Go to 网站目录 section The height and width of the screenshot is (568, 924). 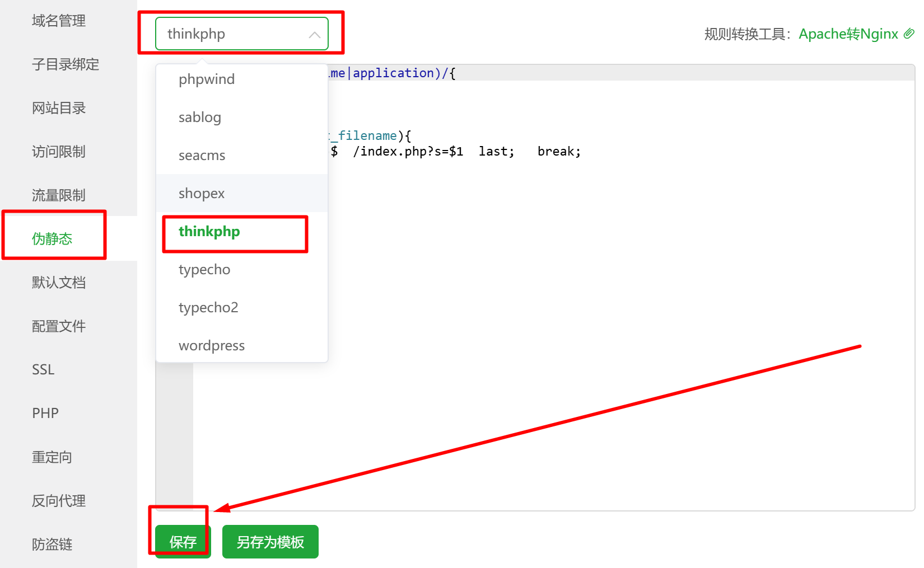tap(59, 108)
